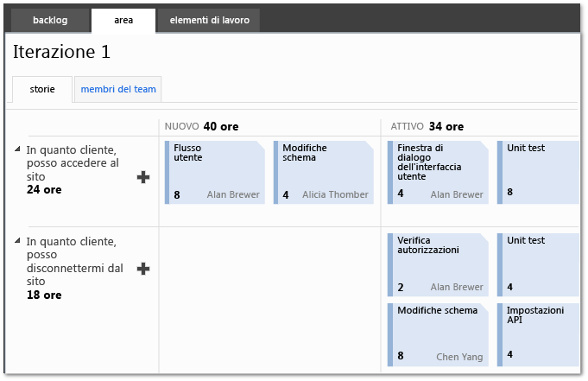Click the Iterazione 1 heading
This screenshot has height=381, width=588.
tap(62, 52)
